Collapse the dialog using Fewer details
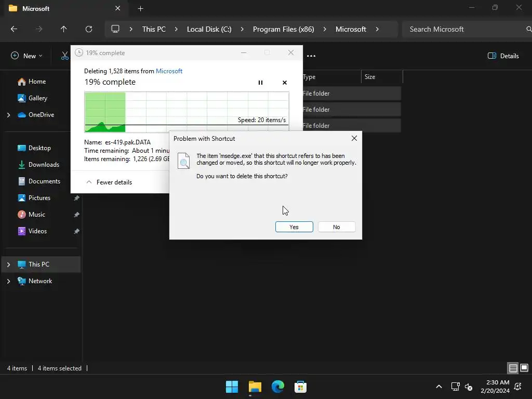 point(109,182)
